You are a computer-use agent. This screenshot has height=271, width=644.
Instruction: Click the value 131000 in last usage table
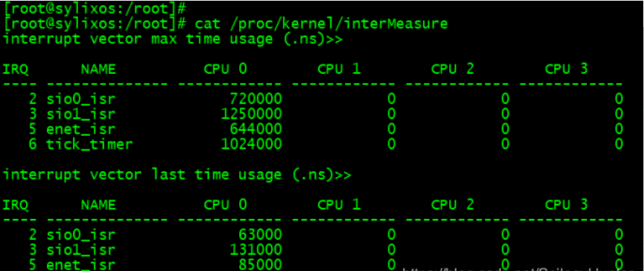tap(256, 249)
